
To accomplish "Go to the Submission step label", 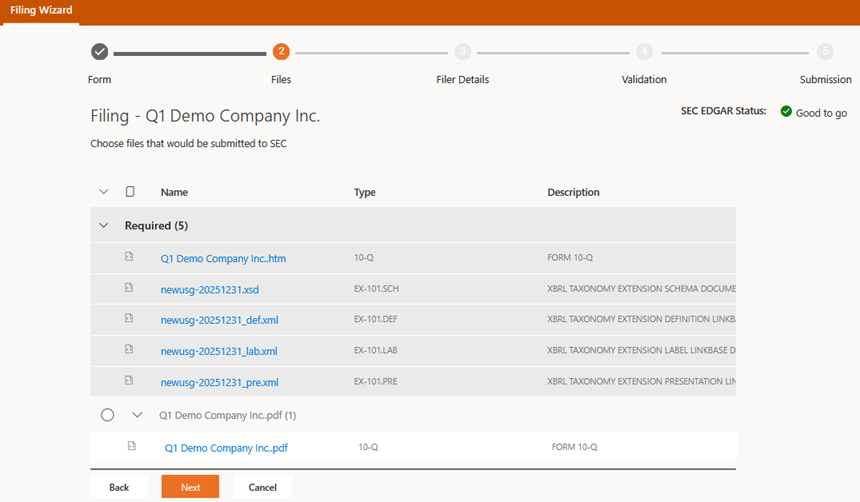I will 825,80.
